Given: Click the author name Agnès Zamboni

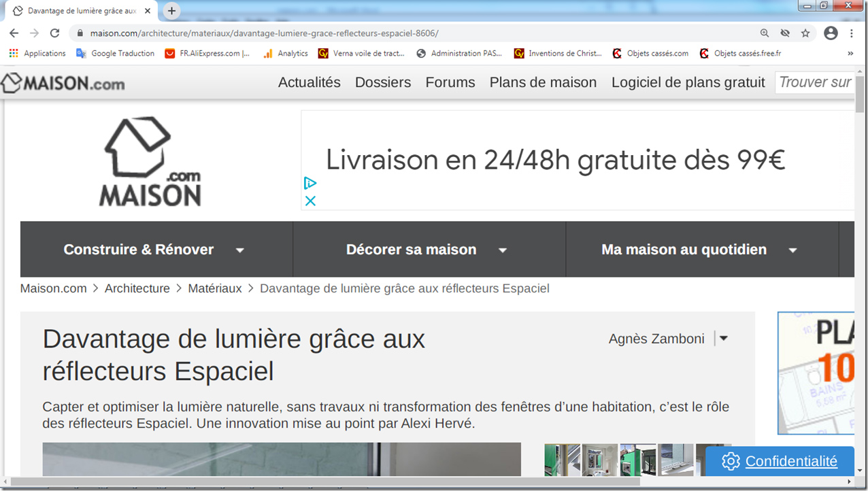Looking at the screenshot, I should pyautogui.click(x=656, y=339).
